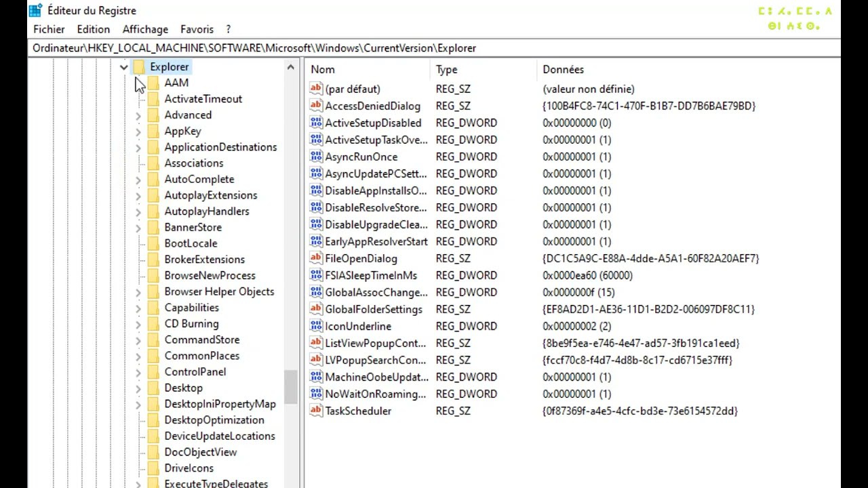
Task: Open the Favoris menu
Action: (197, 29)
